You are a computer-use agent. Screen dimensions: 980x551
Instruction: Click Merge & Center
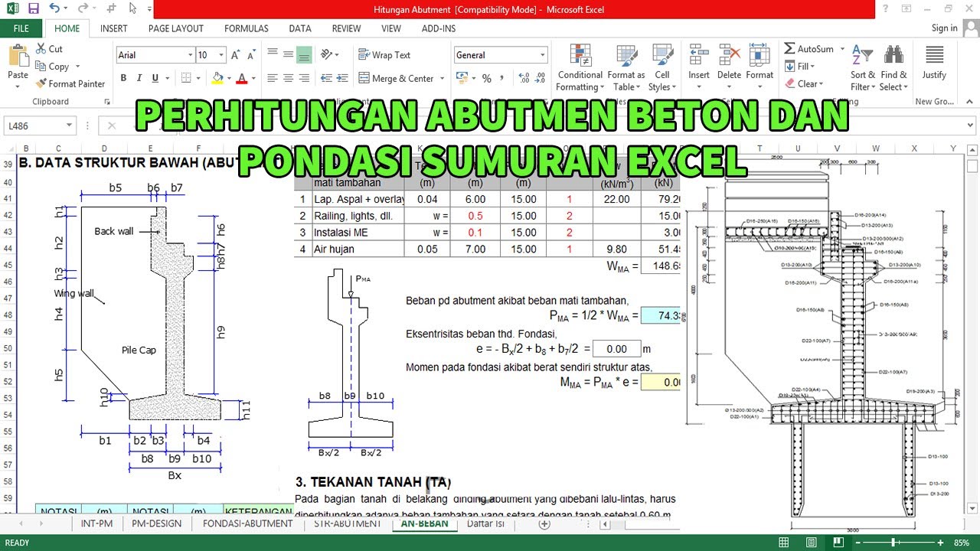(396, 78)
